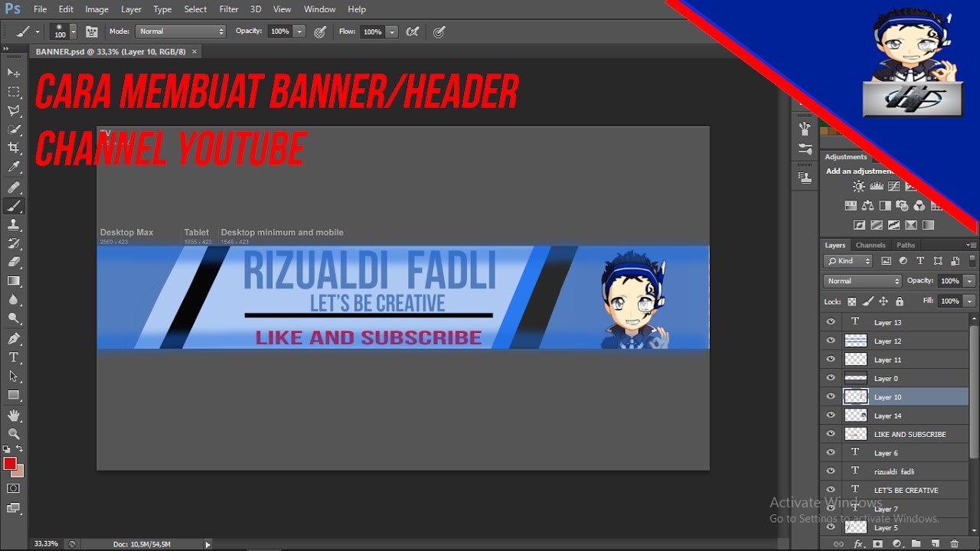Close the BANNER.psd document tab
The width and height of the screenshot is (980, 551).
click(x=194, y=51)
